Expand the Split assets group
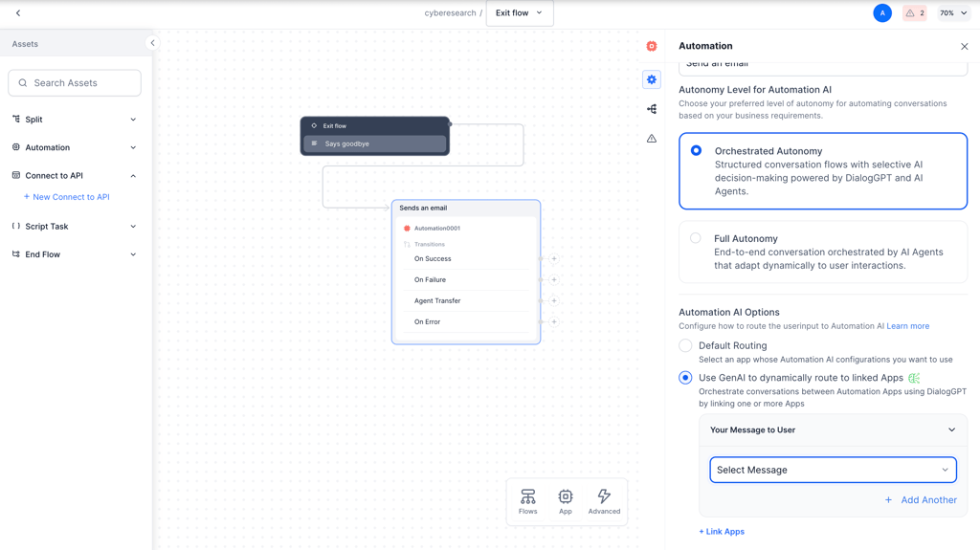This screenshot has height=550, width=980. click(x=133, y=120)
